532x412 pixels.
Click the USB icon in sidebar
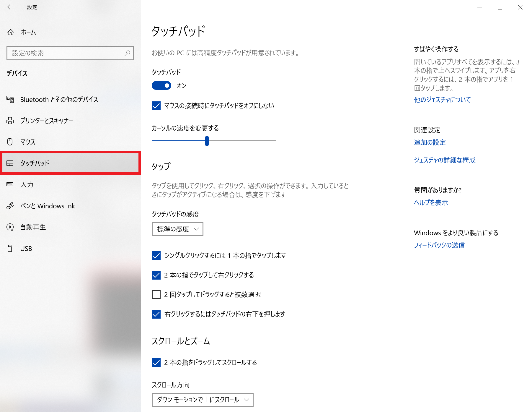pos(10,248)
